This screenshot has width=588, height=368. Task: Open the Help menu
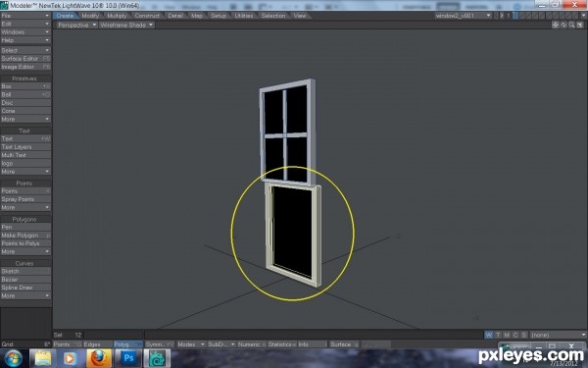25,40
